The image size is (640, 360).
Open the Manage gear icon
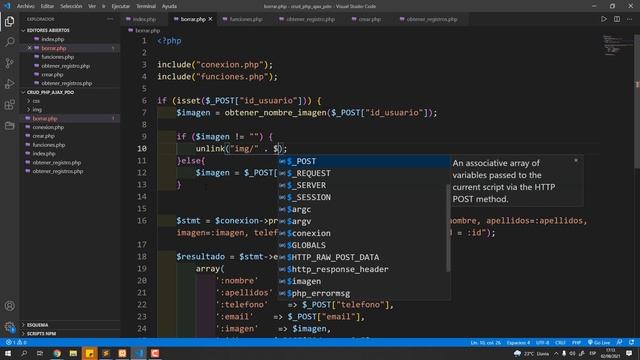pos(9,327)
